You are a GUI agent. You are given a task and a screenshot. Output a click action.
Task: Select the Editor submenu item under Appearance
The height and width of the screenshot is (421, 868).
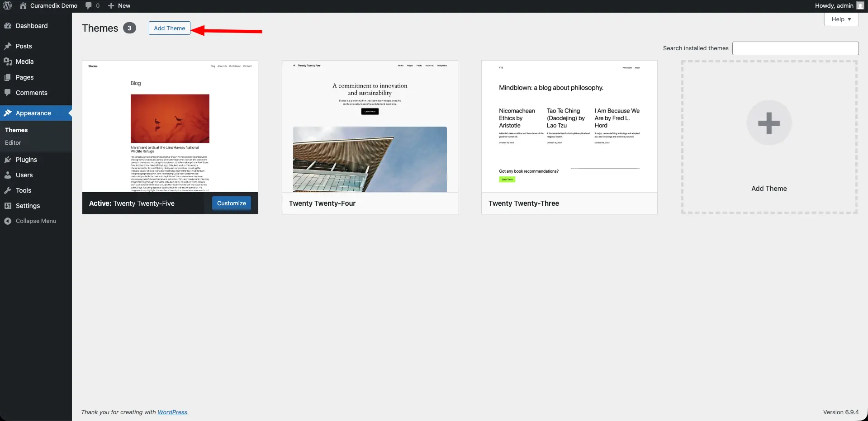pyautogui.click(x=13, y=142)
